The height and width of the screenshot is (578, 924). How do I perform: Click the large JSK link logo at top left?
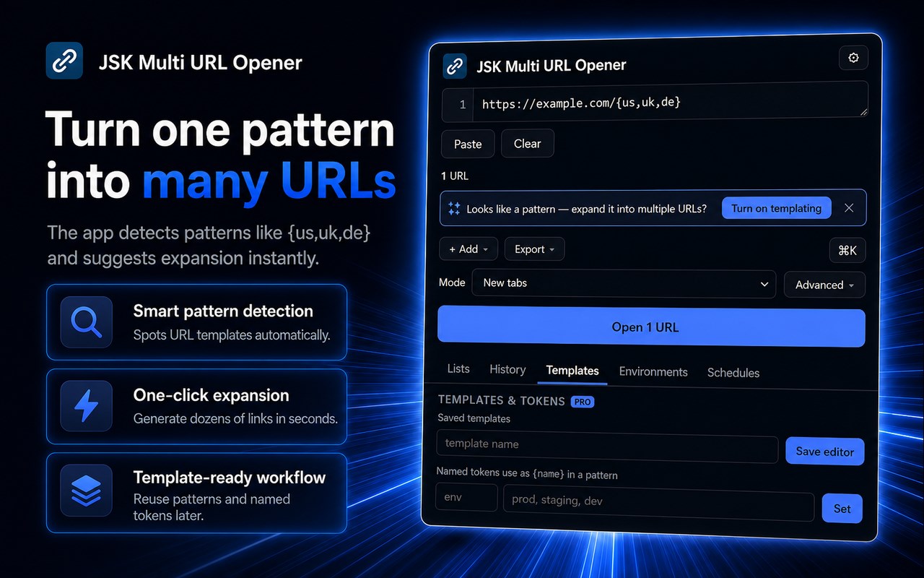pyautogui.click(x=64, y=60)
